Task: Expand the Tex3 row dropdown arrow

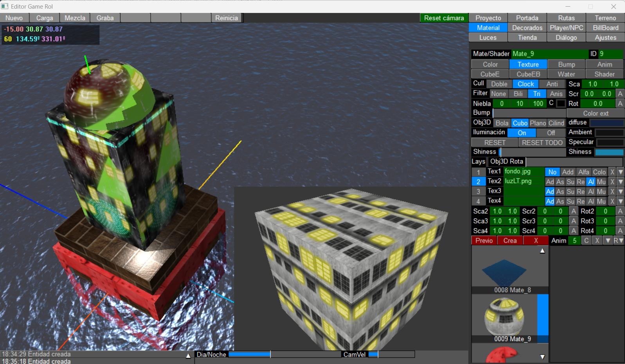Action: click(x=621, y=192)
